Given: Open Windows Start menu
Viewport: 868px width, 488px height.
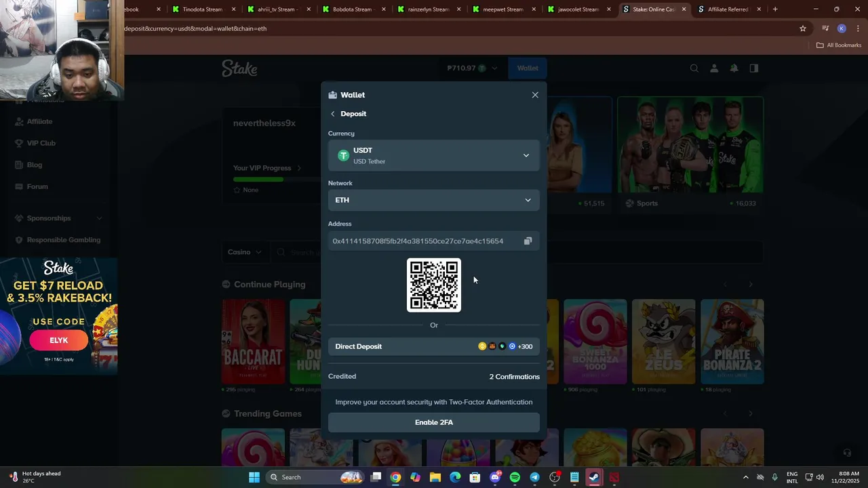Looking at the screenshot, I should pos(254,477).
